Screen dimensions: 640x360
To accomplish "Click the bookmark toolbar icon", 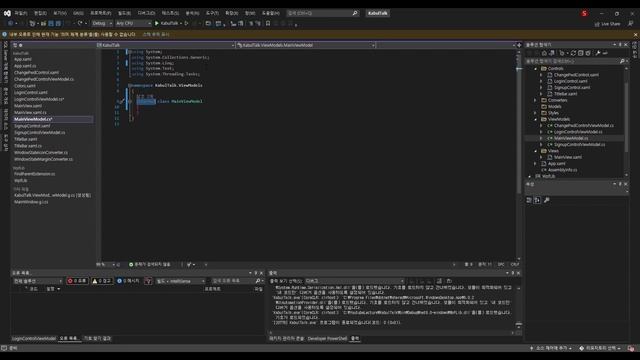I will 268,24.
